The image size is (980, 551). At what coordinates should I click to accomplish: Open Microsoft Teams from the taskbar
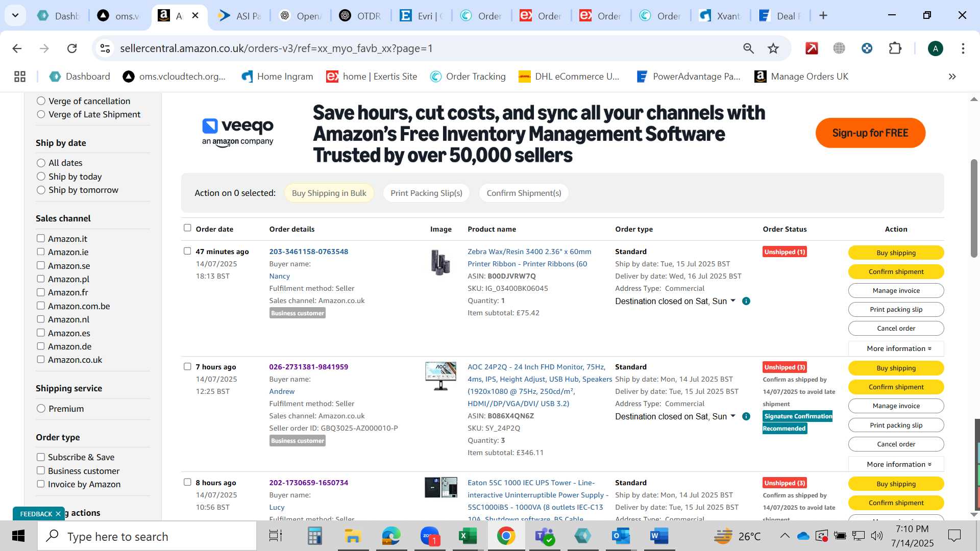pos(545,536)
